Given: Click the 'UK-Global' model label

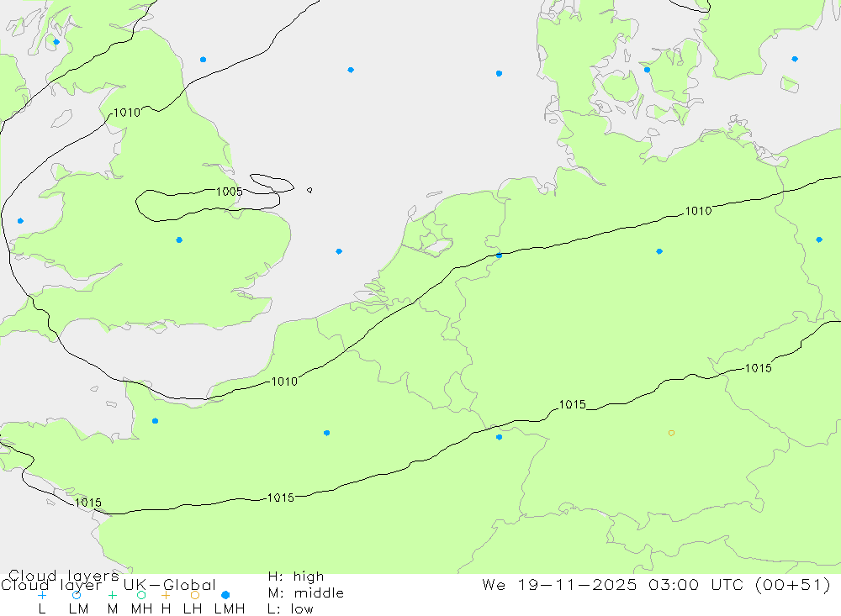Looking at the screenshot, I should coord(170,585).
